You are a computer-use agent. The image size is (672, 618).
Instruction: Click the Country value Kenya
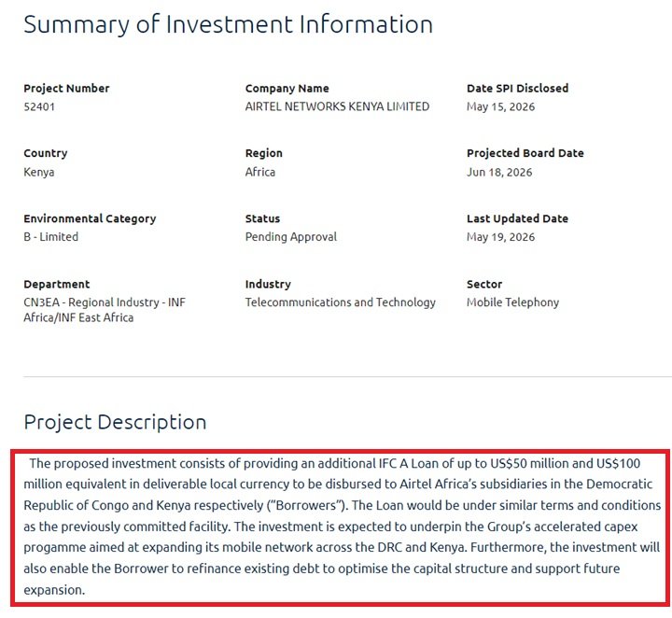click(38, 173)
